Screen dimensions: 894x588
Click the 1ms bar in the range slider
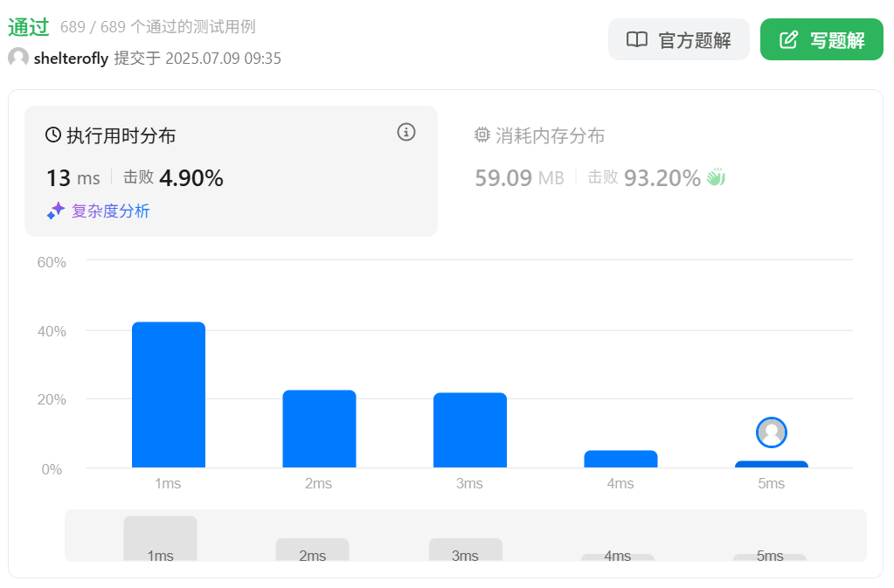click(160, 538)
